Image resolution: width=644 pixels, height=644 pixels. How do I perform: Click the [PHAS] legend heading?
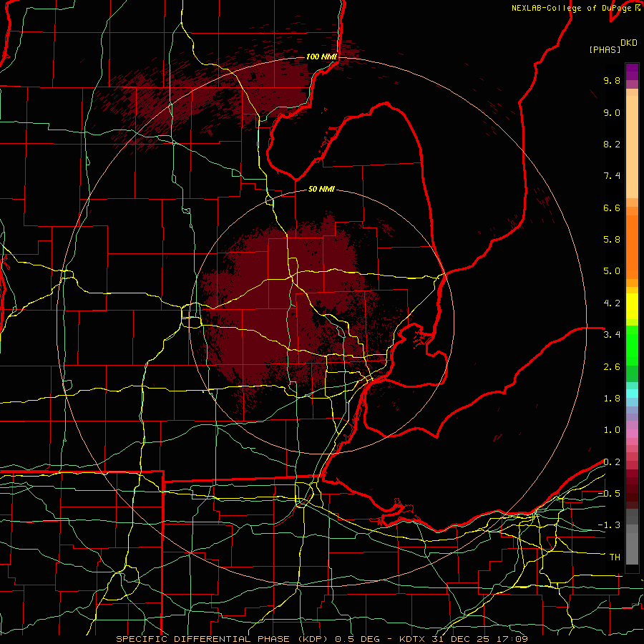click(605, 49)
